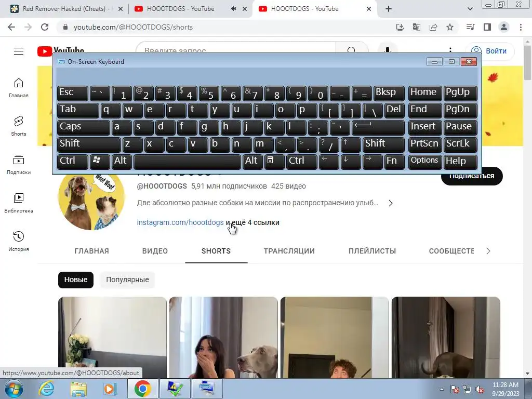Toggle the right Shift key on the keyboard
This screenshot has height=399, width=532.
tap(383, 144)
